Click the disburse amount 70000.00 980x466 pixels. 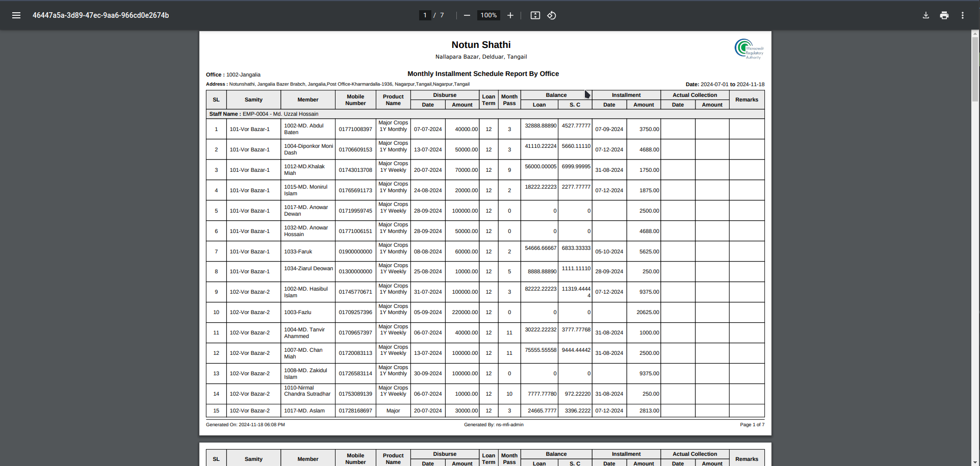tap(467, 170)
